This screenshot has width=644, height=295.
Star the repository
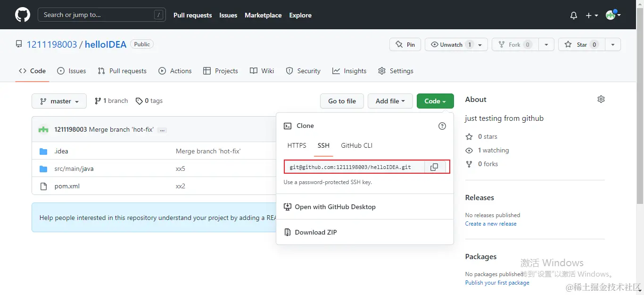582,44
